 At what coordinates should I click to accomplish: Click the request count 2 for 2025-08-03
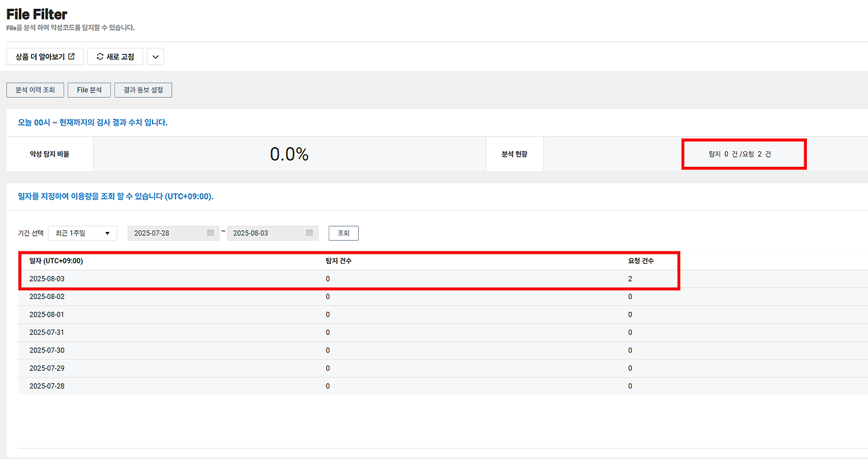[x=630, y=279]
